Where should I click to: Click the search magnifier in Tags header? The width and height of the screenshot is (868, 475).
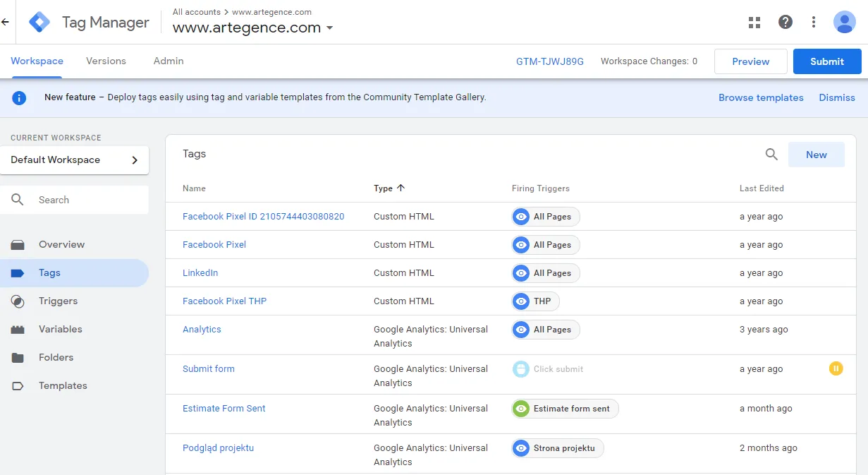[771, 155]
